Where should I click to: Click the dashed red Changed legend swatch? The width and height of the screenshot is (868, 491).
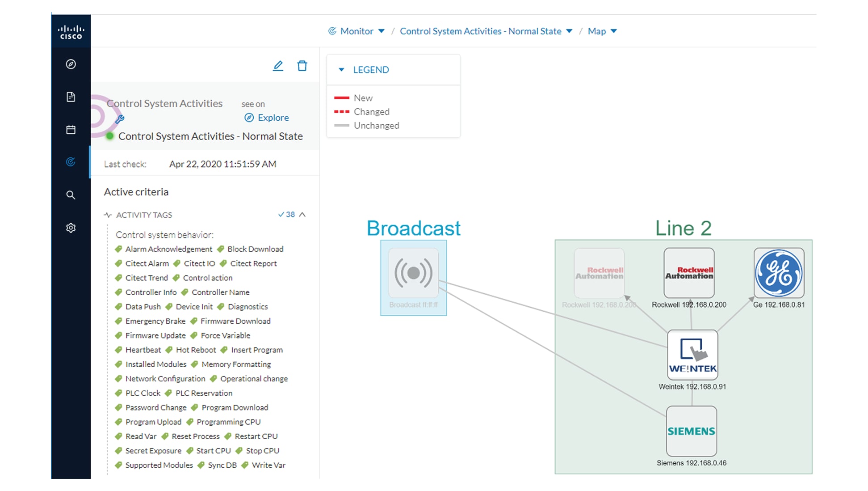click(342, 112)
